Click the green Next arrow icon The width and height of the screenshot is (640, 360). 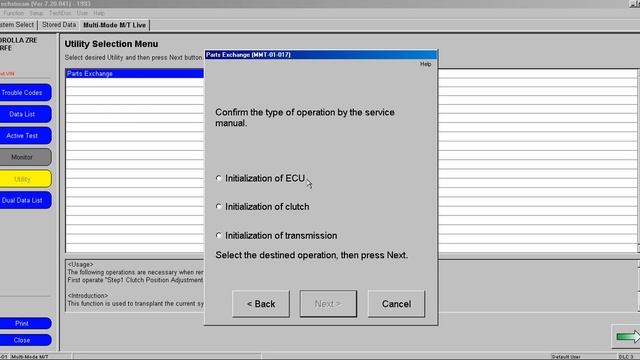628,337
